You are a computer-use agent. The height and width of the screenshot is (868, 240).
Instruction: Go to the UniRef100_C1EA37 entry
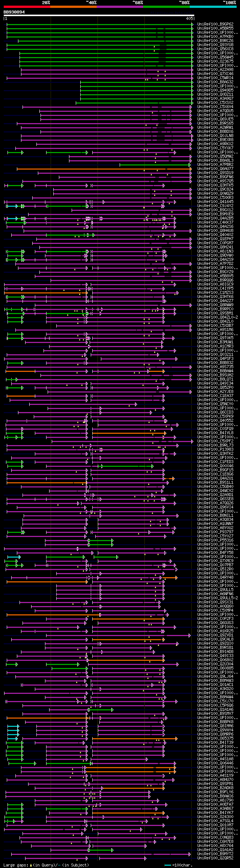point(215,396)
